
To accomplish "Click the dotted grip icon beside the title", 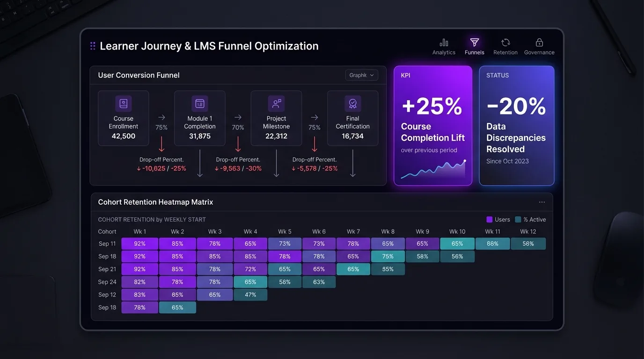I will pos(93,46).
